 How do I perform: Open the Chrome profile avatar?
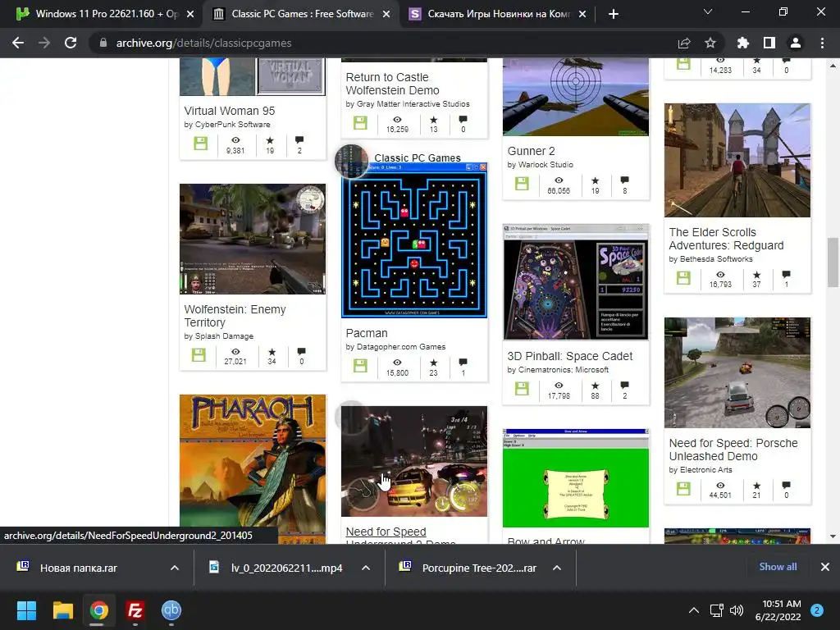coord(796,43)
